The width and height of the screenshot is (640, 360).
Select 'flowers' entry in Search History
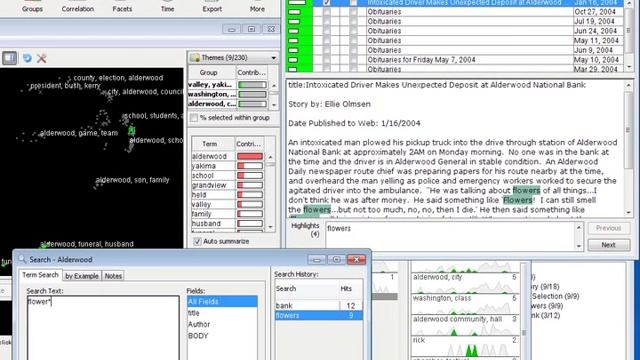coord(319,316)
